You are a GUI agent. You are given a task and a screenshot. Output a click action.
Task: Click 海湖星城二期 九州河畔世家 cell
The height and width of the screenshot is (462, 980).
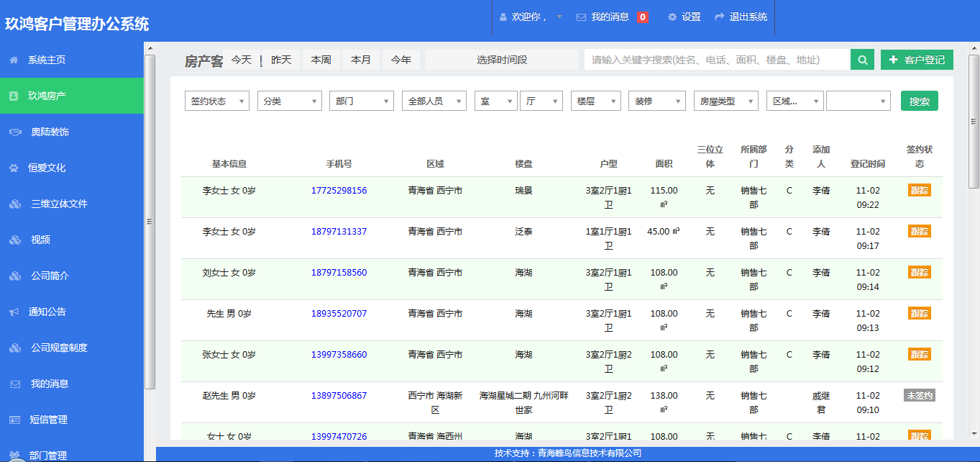click(524, 403)
